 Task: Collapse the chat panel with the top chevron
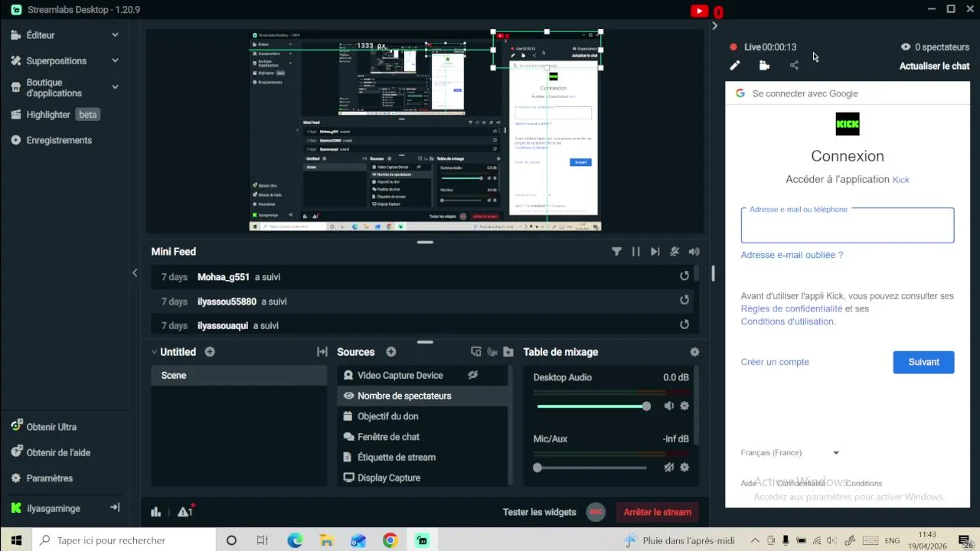click(x=714, y=26)
